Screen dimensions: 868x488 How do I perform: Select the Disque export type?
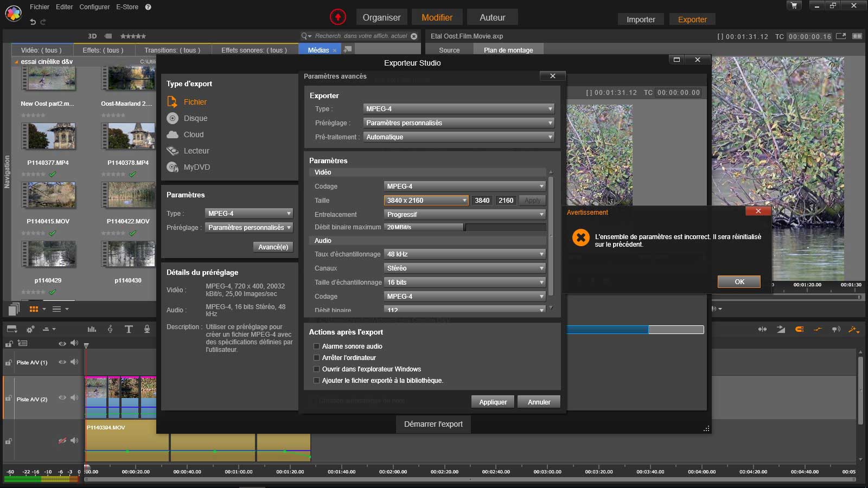tap(195, 118)
